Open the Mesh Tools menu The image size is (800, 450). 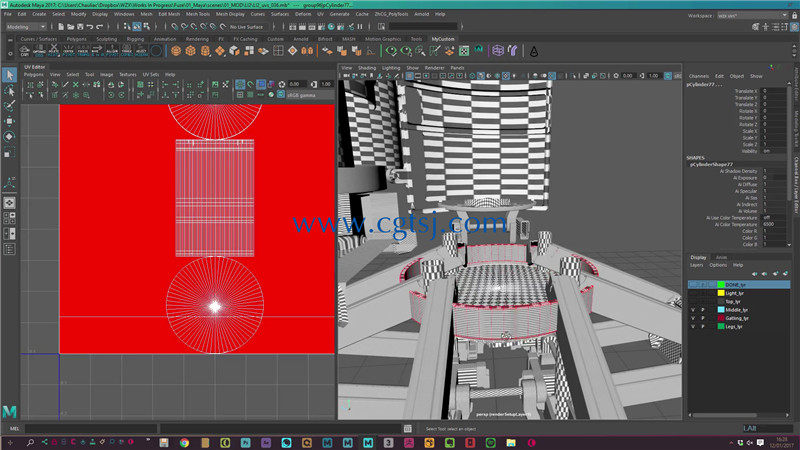click(197, 14)
